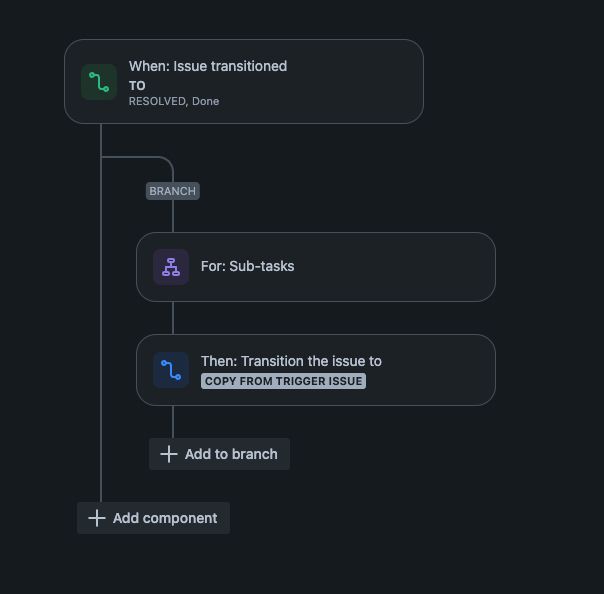Click the RESOLVED, Done status text
The image size is (604, 594).
coord(174,101)
